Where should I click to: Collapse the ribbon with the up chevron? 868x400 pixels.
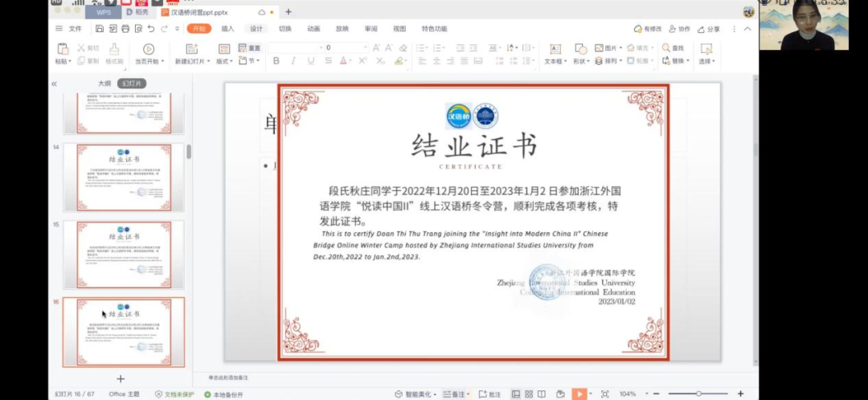(747, 29)
